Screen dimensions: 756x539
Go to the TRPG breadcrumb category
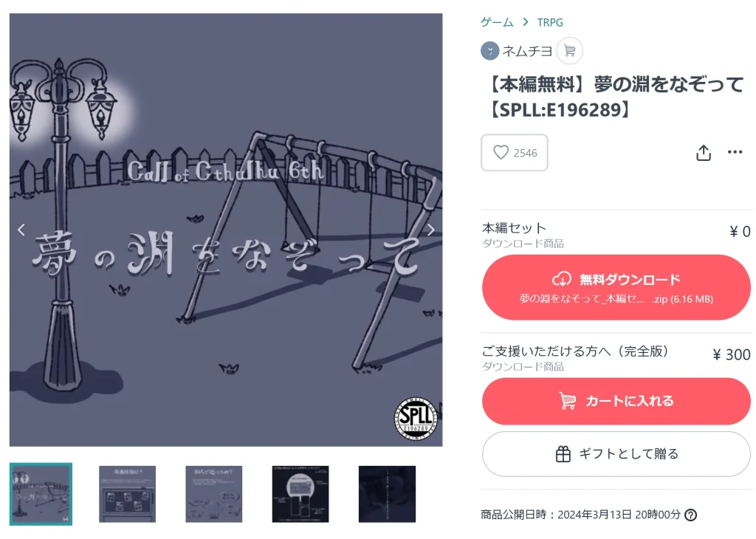pos(550,22)
